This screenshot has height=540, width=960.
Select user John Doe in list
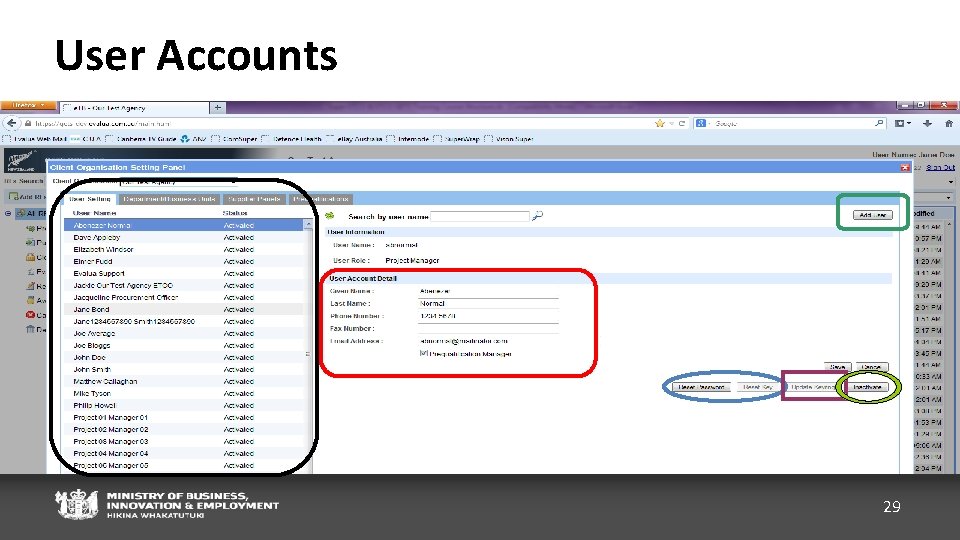tap(184, 358)
